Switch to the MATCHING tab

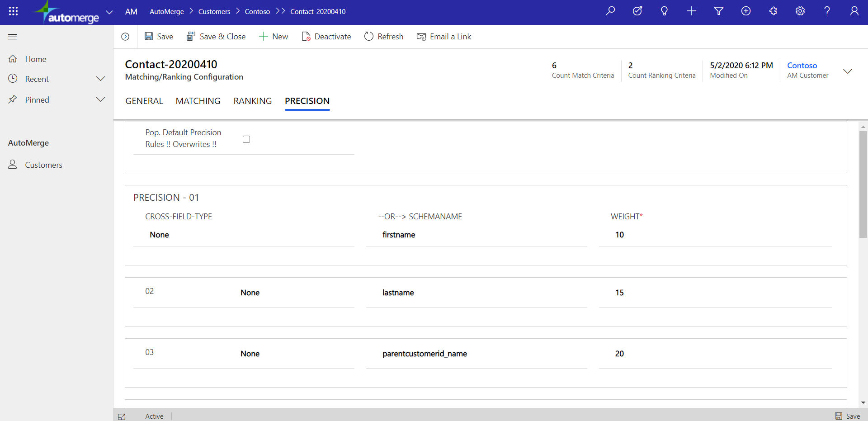tap(198, 101)
